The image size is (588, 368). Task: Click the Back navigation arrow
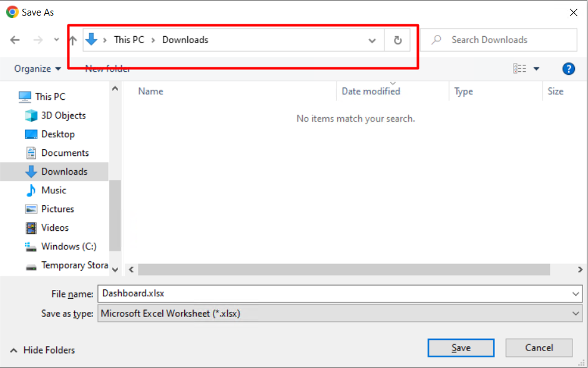(15, 40)
